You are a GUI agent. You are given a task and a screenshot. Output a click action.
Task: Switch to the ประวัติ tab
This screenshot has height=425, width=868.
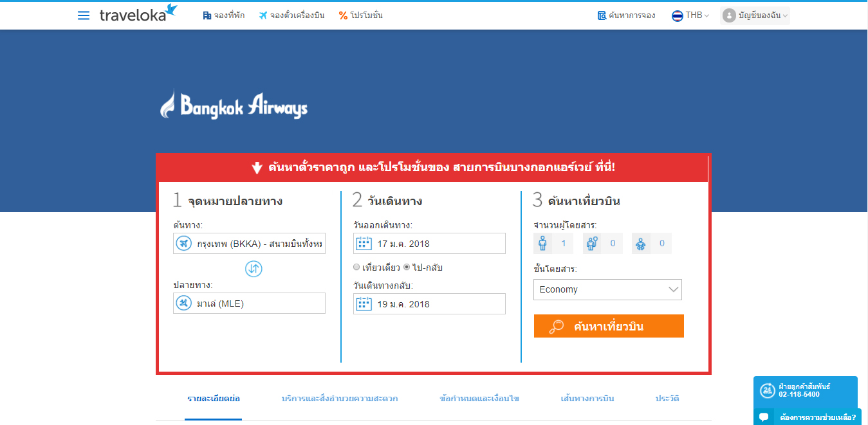coord(667,399)
